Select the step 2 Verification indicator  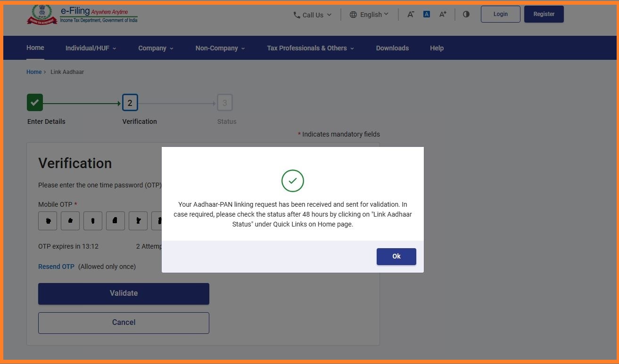coord(130,103)
